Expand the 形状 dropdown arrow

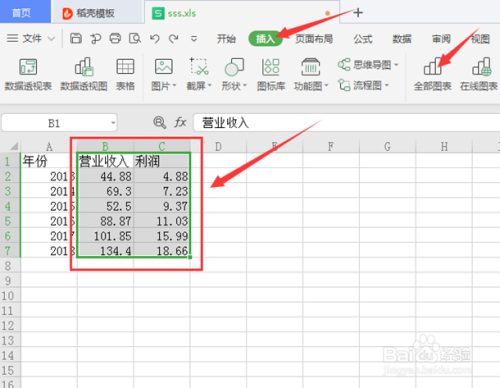click(x=245, y=86)
